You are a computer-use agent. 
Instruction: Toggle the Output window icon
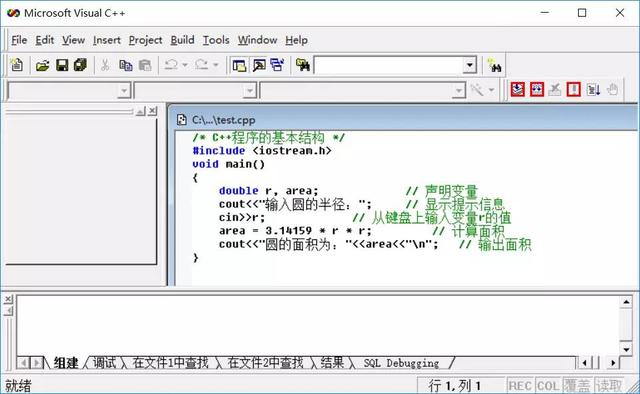[x=259, y=65]
